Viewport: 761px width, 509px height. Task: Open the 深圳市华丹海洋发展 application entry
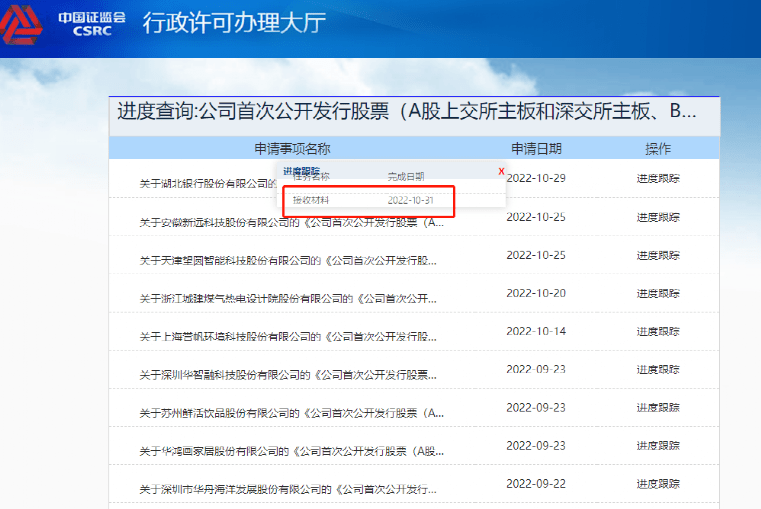click(x=288, y=489)
